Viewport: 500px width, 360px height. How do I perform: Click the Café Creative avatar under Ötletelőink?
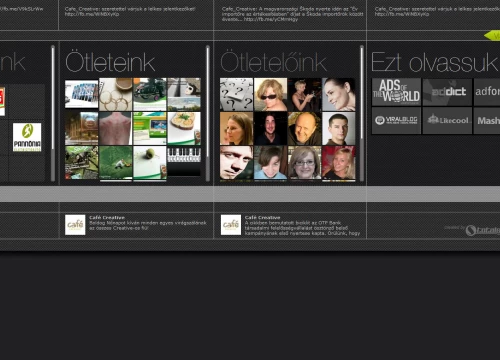point(231,225)
